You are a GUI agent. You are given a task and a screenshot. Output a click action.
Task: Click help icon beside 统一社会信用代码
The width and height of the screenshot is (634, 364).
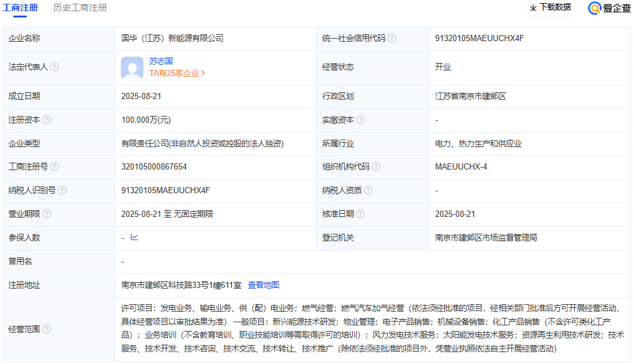click(391, 38)
